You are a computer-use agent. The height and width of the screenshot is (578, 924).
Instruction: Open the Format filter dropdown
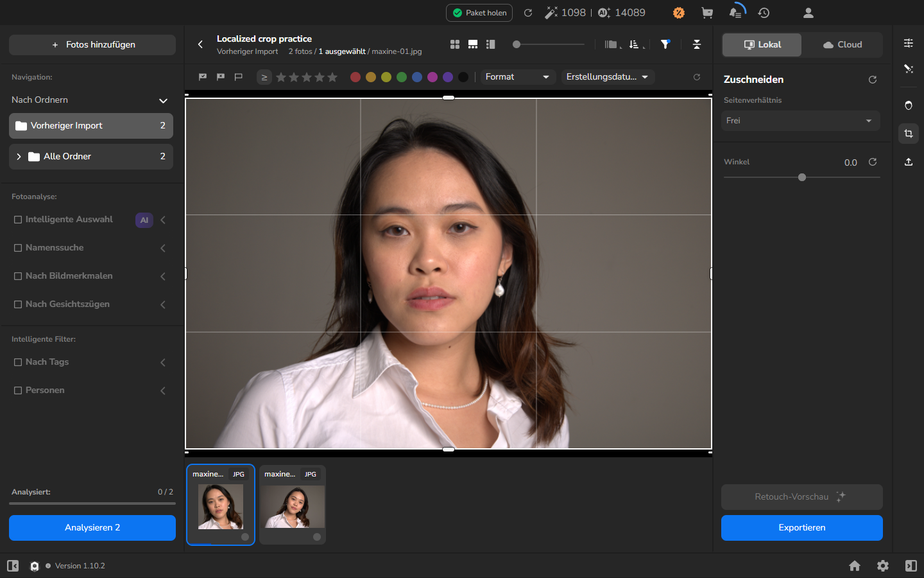(517, 77)
